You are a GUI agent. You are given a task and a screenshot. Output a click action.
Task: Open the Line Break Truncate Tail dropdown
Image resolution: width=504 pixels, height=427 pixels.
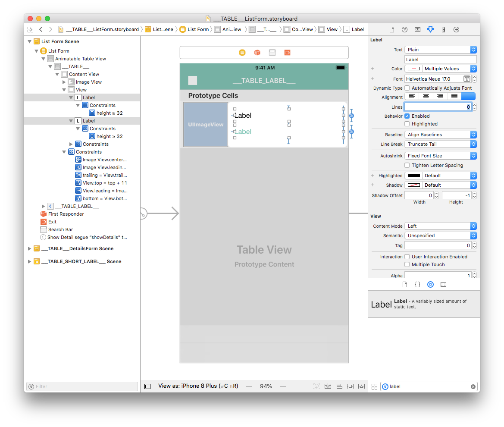pyautogui.click(x=440, y=144)
